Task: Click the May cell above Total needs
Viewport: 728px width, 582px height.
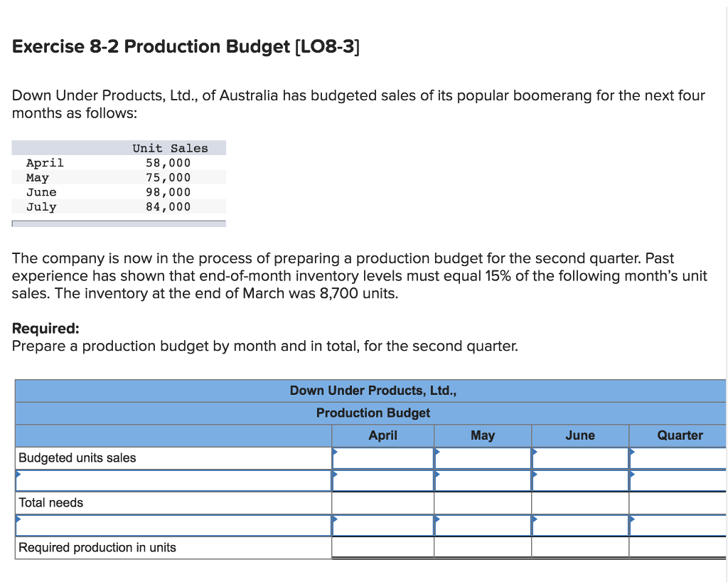Action: click(483, 480)
